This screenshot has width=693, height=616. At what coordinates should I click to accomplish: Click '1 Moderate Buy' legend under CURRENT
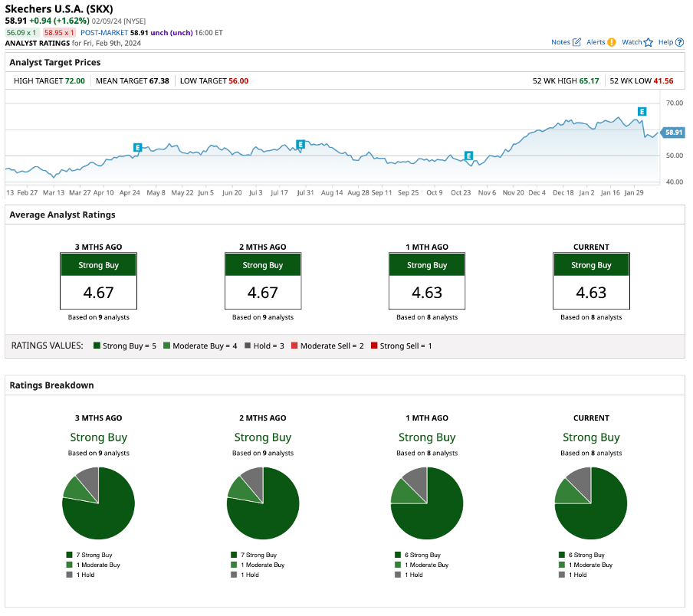click(x=586, y=565)
